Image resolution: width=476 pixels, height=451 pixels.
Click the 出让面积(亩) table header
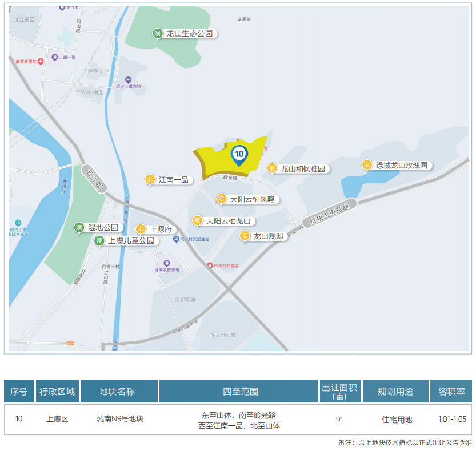pos(339,391)
